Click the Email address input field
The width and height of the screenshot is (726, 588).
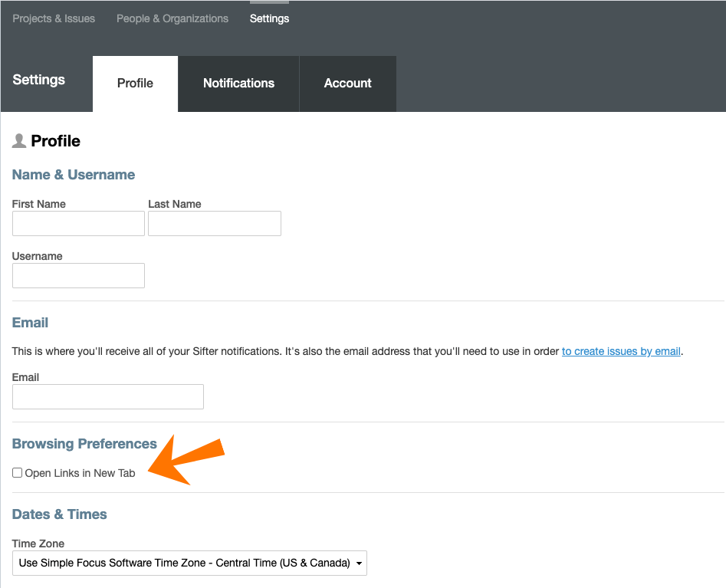coord(108,397)
